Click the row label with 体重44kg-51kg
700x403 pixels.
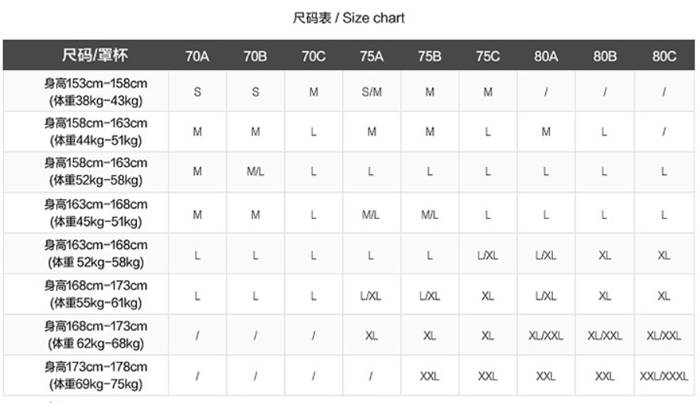[95, 132]
